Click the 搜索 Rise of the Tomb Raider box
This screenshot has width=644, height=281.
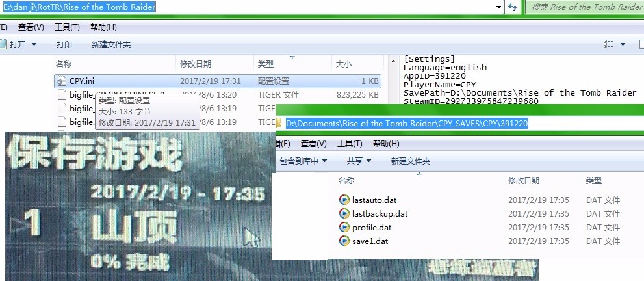point(585,7)
